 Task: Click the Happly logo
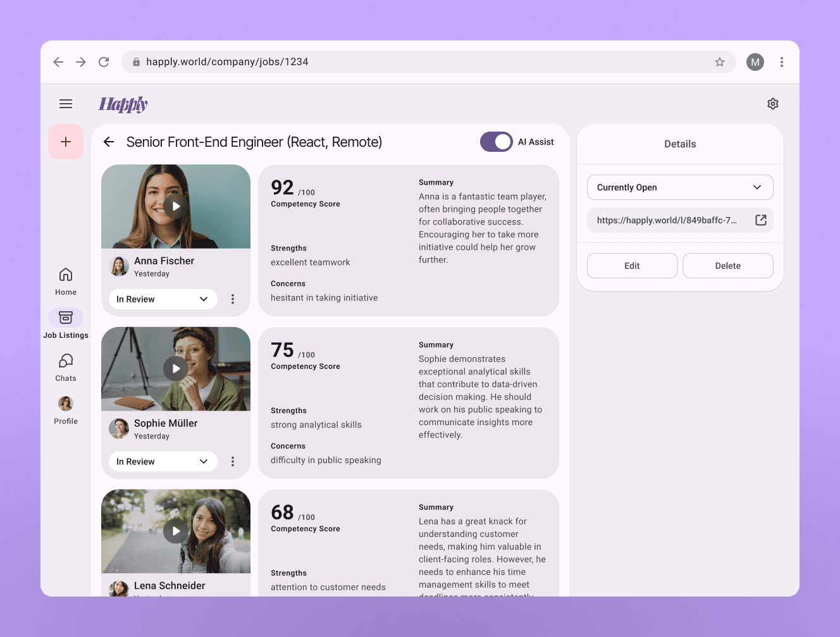click(123, 104)
